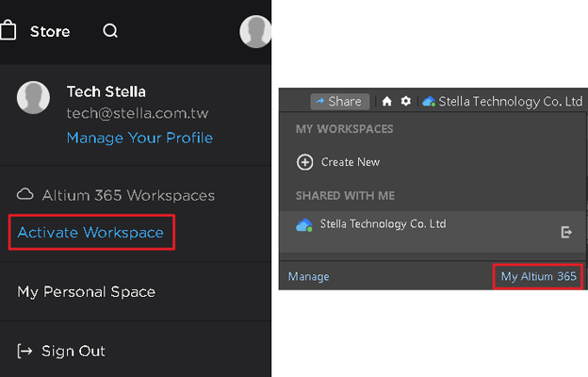Click the leave workspace exit icon
588x377 pixels.
click(566, 231)
